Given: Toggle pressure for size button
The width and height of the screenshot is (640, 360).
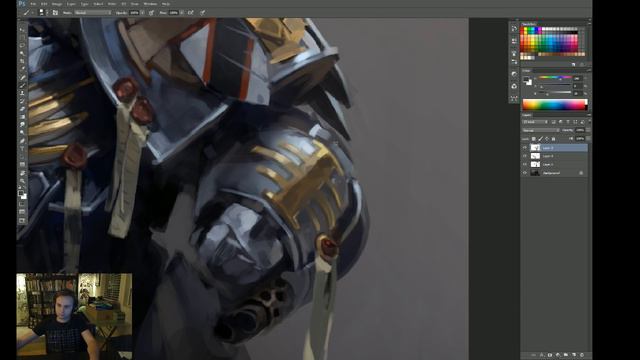Looking at the screenshot, I should (202, 13).
